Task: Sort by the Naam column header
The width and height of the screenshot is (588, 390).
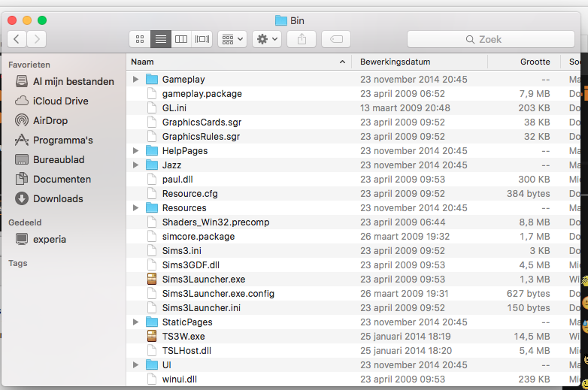Action: (238, 62)
